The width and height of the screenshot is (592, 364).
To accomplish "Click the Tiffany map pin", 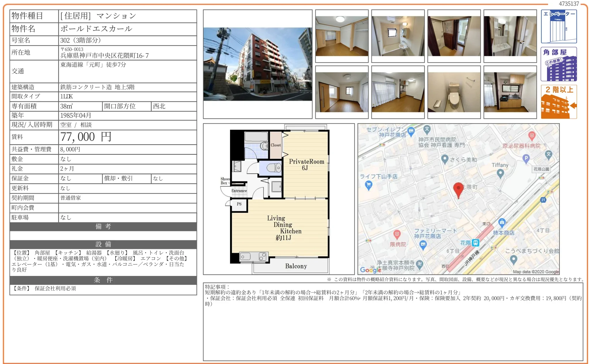I will point(500,173).
